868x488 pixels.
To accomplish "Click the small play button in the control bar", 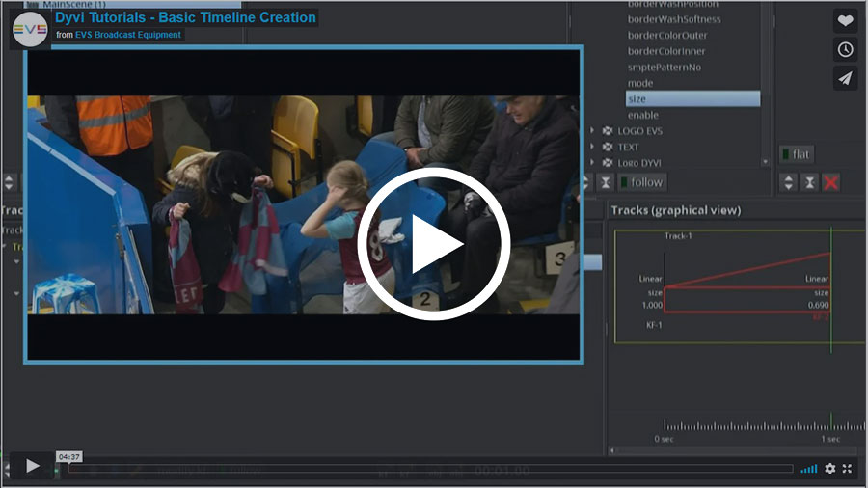I will pos(32,466).
